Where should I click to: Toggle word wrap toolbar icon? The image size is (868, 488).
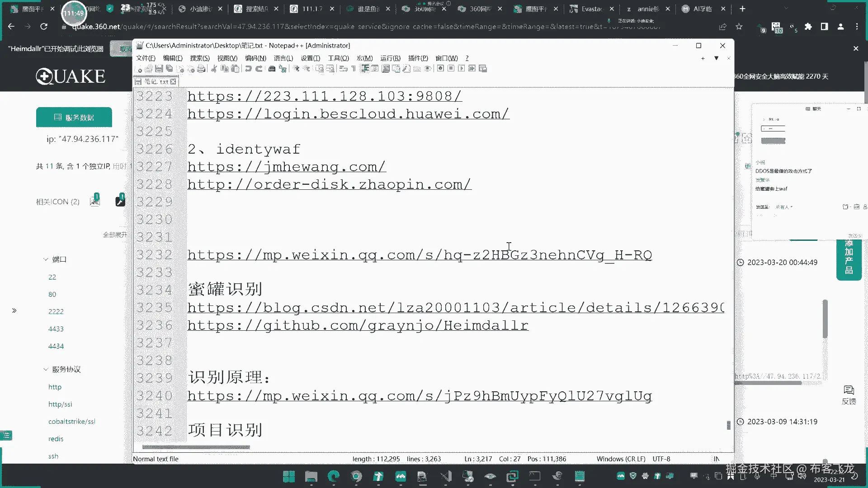point(343,69)
